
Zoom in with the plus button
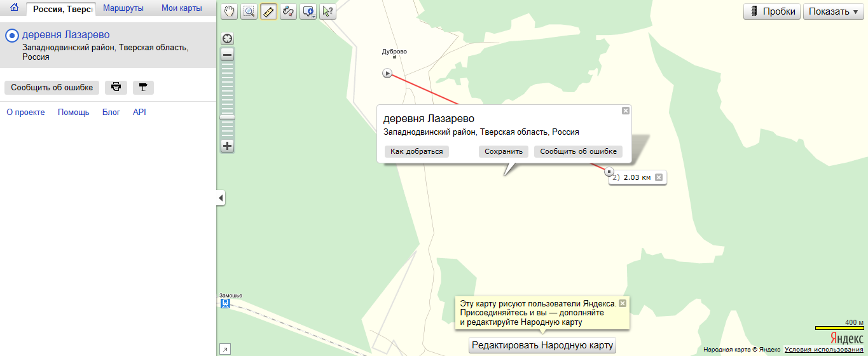228,146
